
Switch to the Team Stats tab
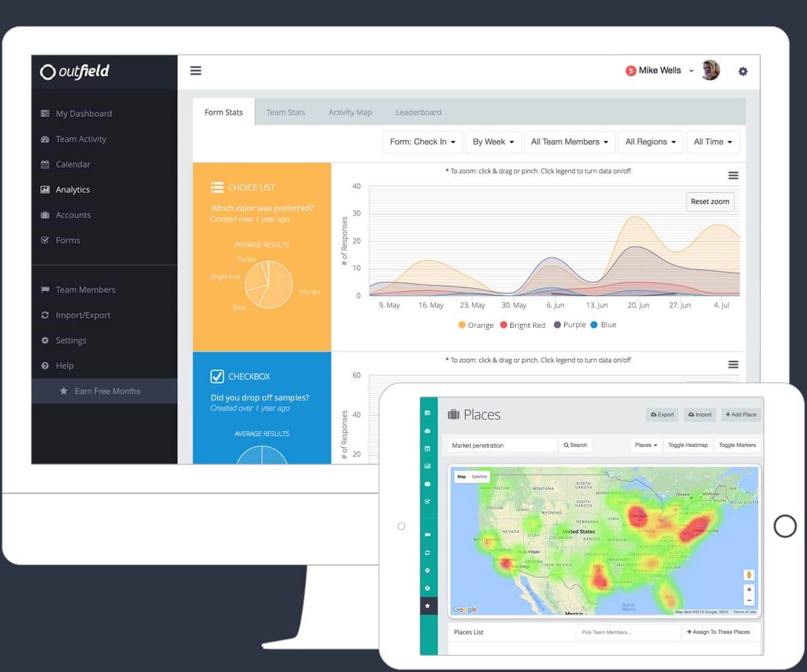[x=286, y=112]
